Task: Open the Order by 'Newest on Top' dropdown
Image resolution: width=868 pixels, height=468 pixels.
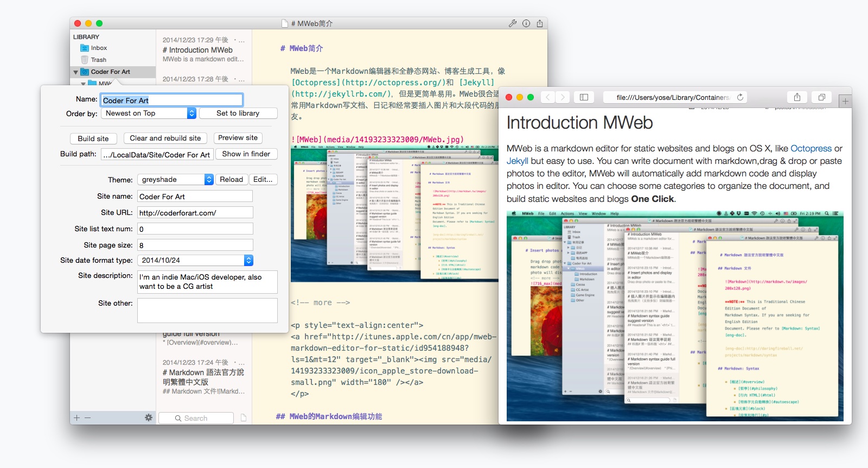Action: pyautogui.click(x=148, y=113)
